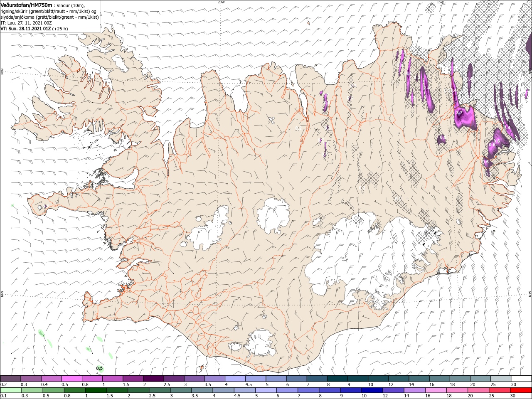Select upper legend swatch between 0.3 and 0.4
This screenshot has height=399, width=532.
[x=31, y=379]
